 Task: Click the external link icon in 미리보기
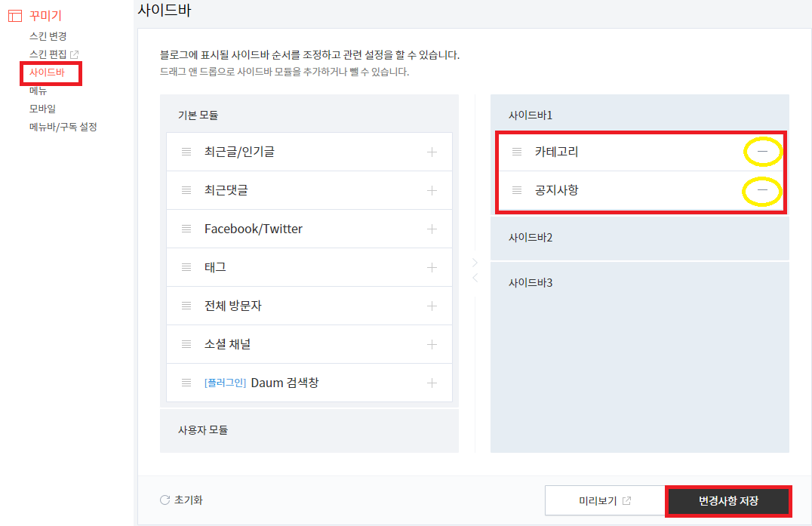[x=626, y=500]
